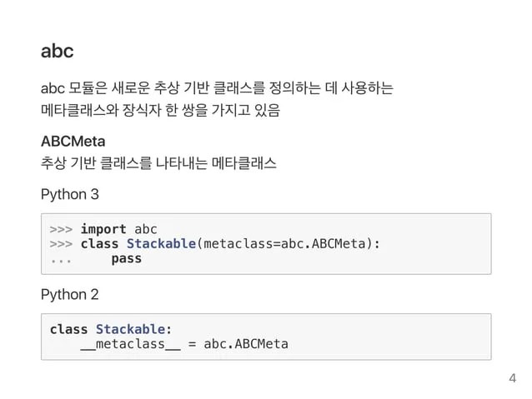
Task: Click the first line of the Korean description
Action: click(x=217, y=88)
